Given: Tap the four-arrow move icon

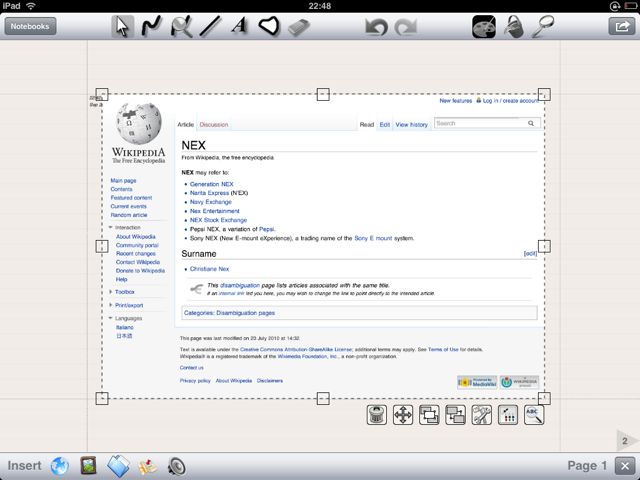Looking at the screenshot, I should [x=403, y=415].
